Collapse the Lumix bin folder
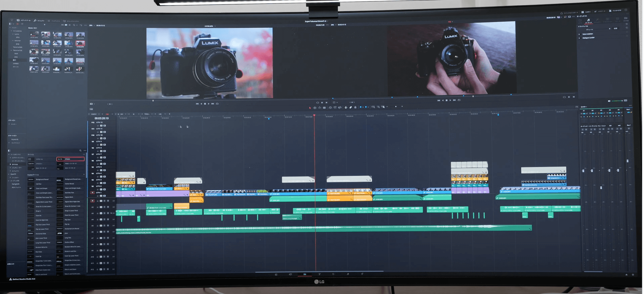The height and width of the screenshot is (294, 644). (13, 34)
